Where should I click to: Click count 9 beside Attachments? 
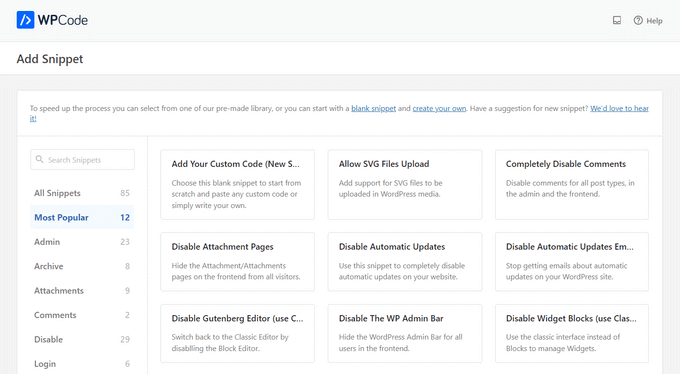(127, 291)
